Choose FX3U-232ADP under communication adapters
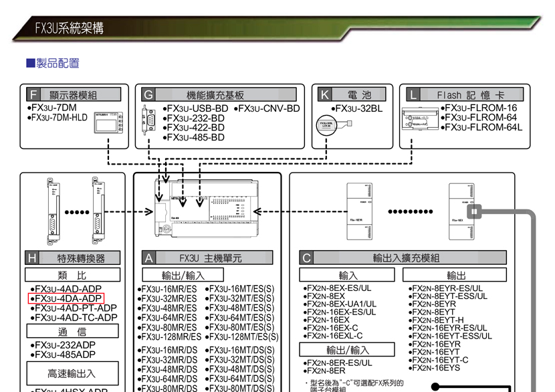This screenshot has height=392, width=555. pos(64,345)
